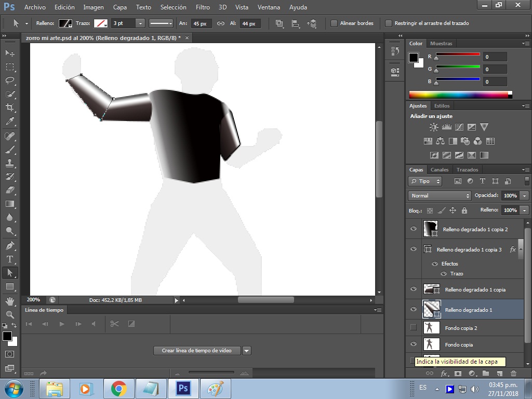Viewport: 532px width, 399px height.
Task: Select the History Brush tool
Action: (10, 177)
